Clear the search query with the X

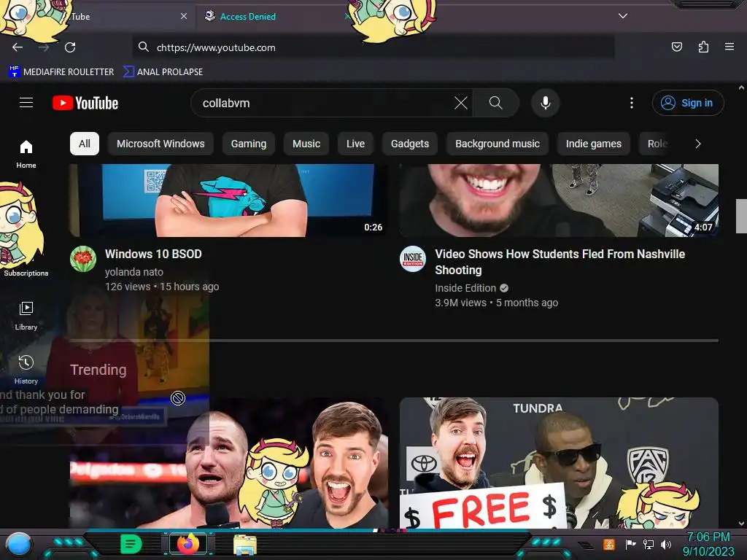[x=461, y=103]
